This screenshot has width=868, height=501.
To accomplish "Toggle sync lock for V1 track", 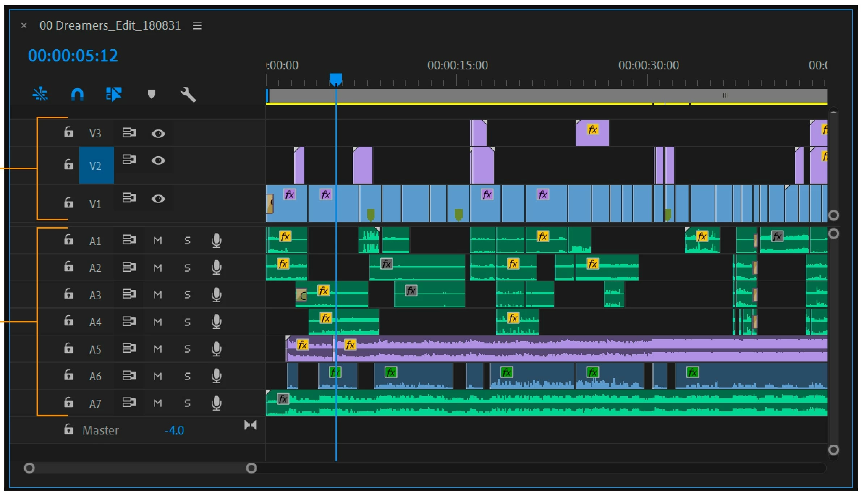I will (129, 198).
